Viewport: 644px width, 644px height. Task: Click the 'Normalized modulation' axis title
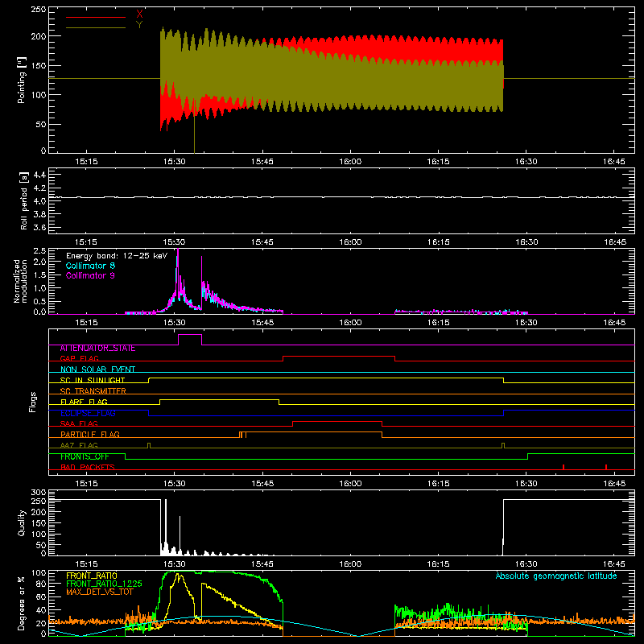pos(20,281)
